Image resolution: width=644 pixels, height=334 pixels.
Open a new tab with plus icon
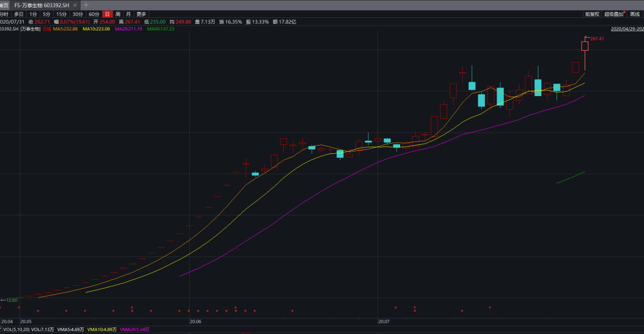(x=86, y=5)
